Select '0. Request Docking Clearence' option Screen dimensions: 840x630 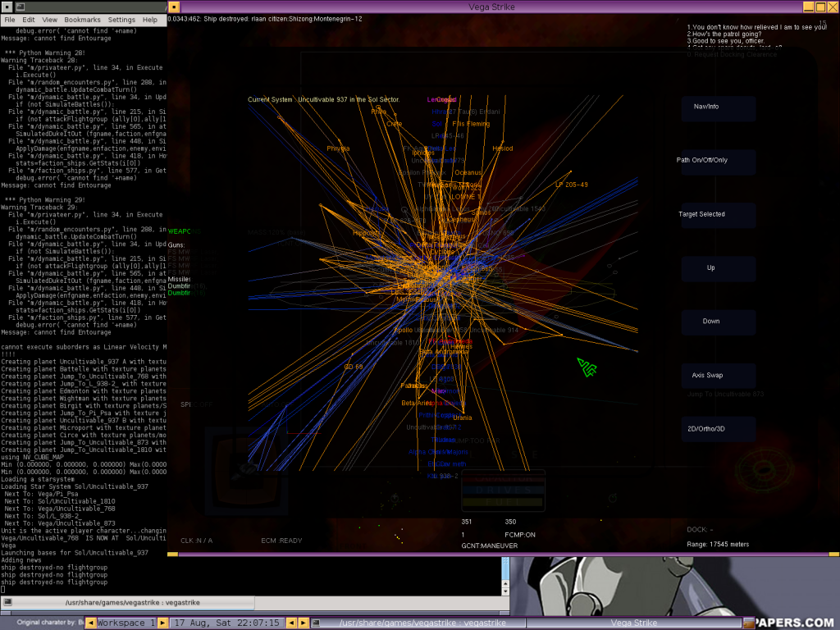click(x=731, y=55)
